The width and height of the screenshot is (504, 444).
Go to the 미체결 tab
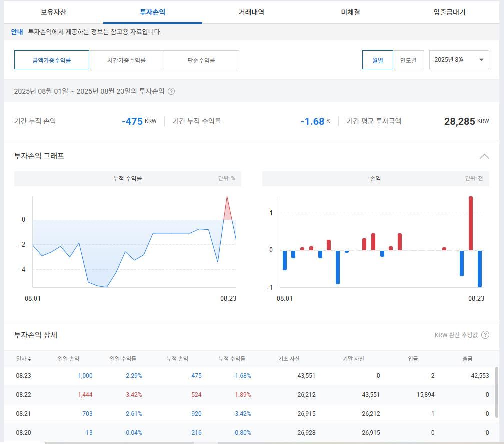pos(350,12)
